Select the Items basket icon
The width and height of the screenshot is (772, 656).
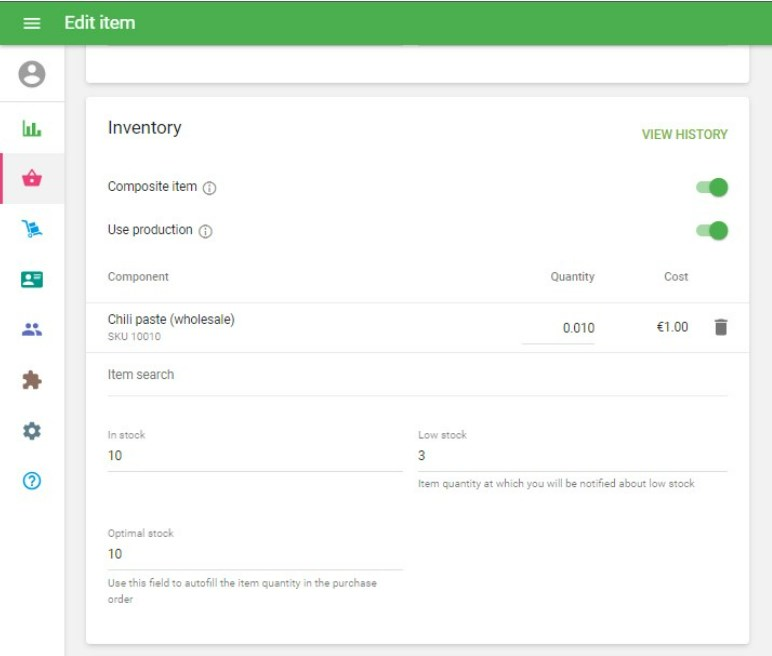32,179
